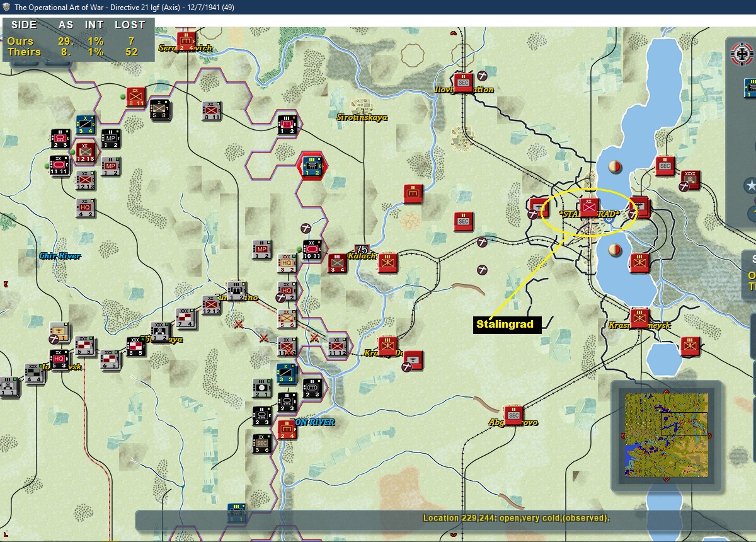Click the 'Chir River' map label
The height and width of the screenshot is (542, 756).
[60, 256]
